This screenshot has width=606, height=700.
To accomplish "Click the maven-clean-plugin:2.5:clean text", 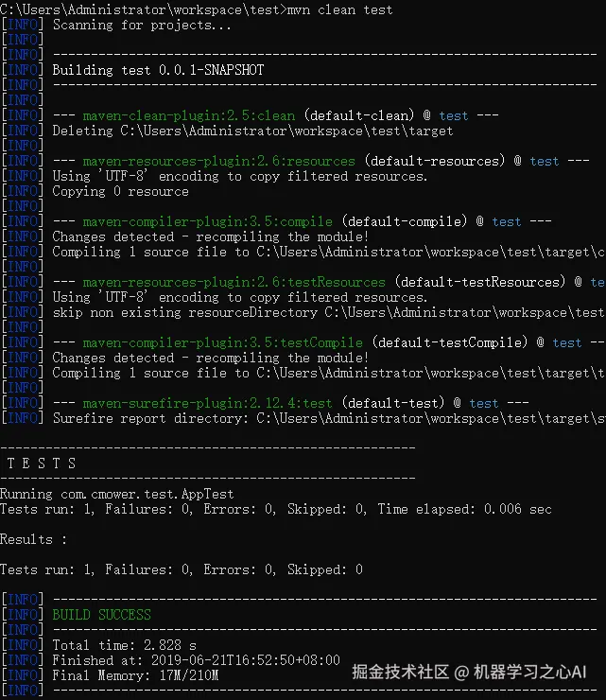I will point(188,115).
